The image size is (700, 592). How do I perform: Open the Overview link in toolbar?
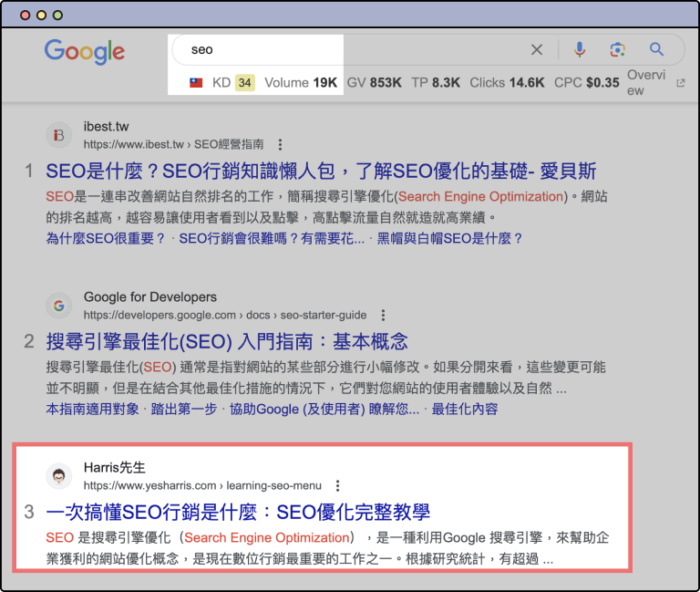pyautogui.click(x=646, y=83)
